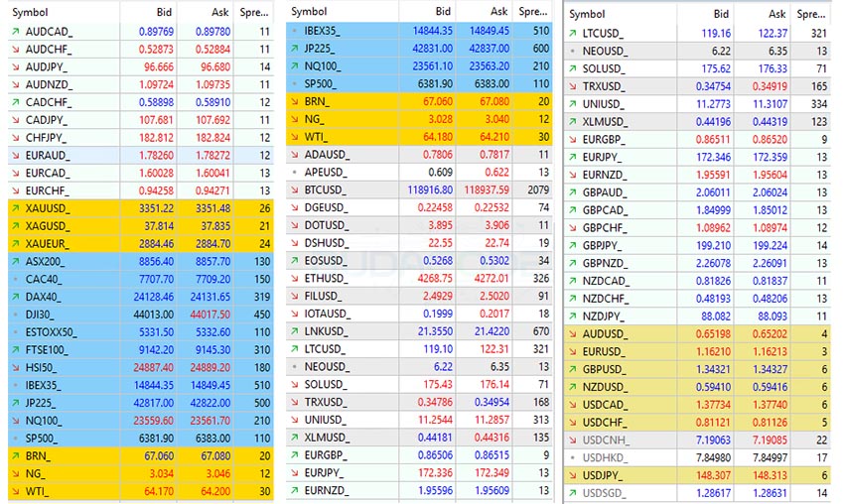Click the up arrow icon beside FTSE100_

[x=16, y=350]
